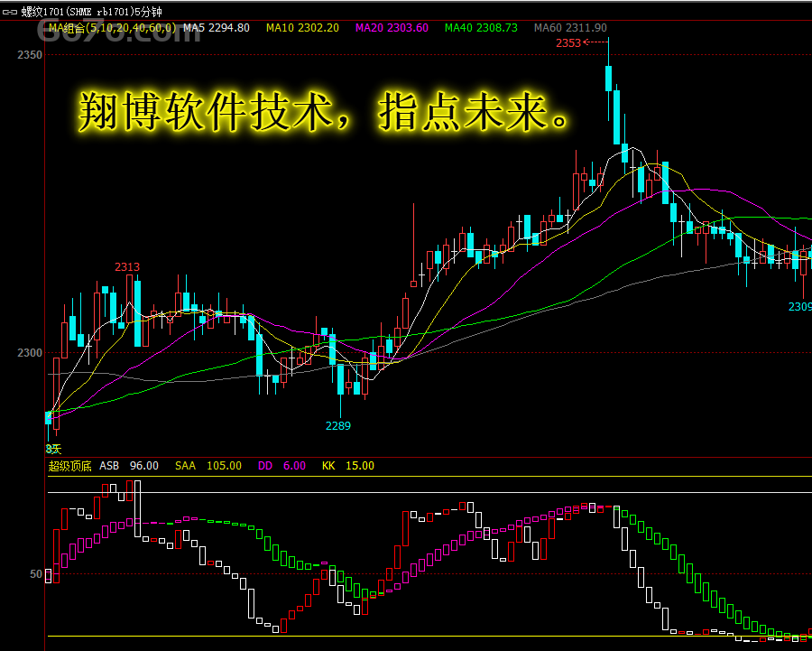Click the DD 6.00 indicator value
The width and height of the screenshot is (812, 651).
point(281,466)
